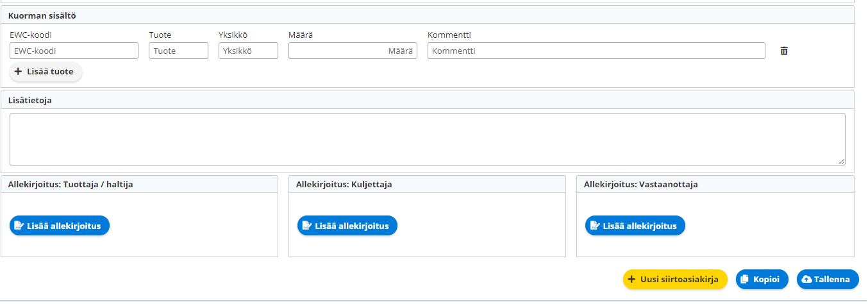
Task: Select the Allekirjoitus: Kuljettaja panel header
Action: pos(344,185)
